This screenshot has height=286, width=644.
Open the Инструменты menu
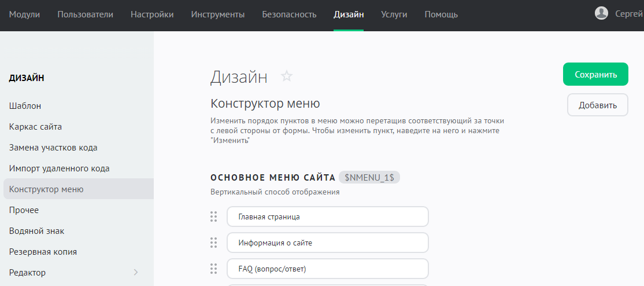click(218, 14)
